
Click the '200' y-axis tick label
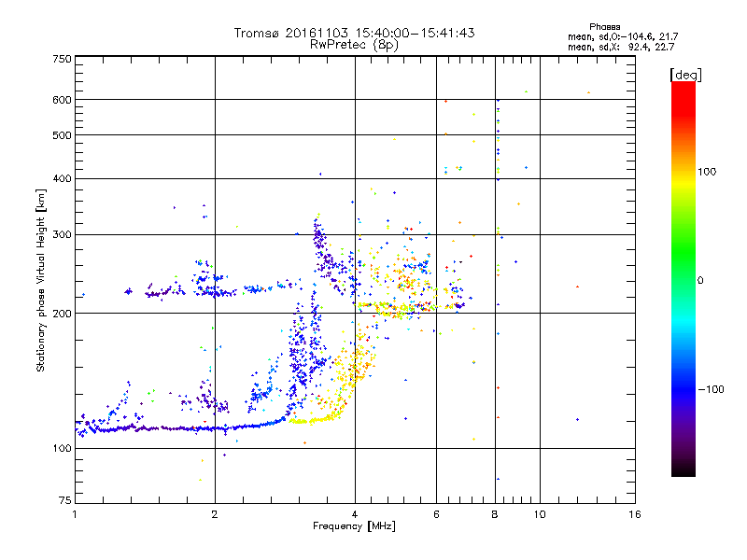[62, 314]
